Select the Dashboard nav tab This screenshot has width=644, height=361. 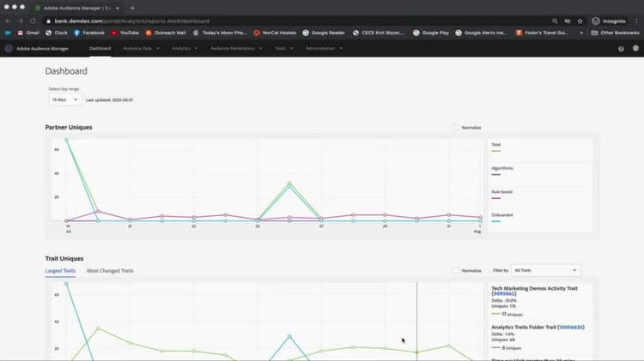100,48
